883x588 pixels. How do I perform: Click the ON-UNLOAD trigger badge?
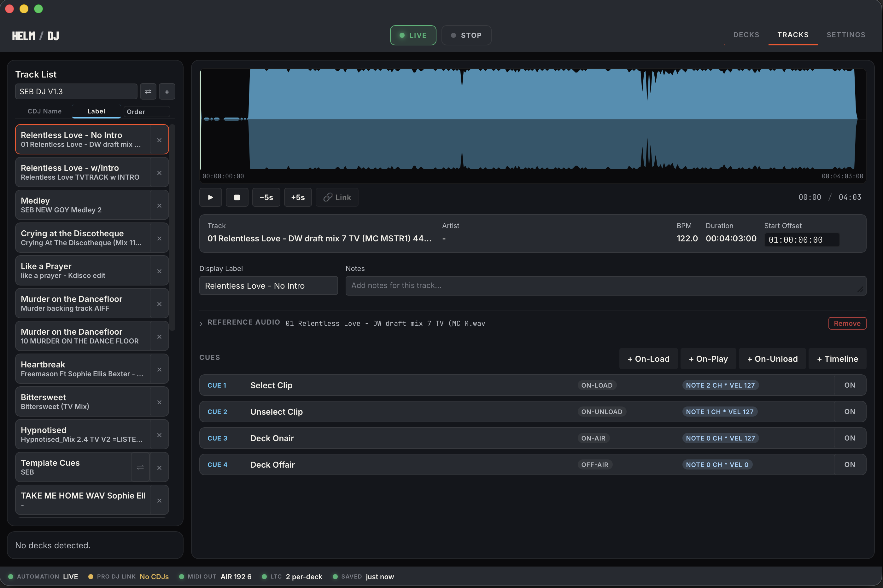click(x=602, y=412)
